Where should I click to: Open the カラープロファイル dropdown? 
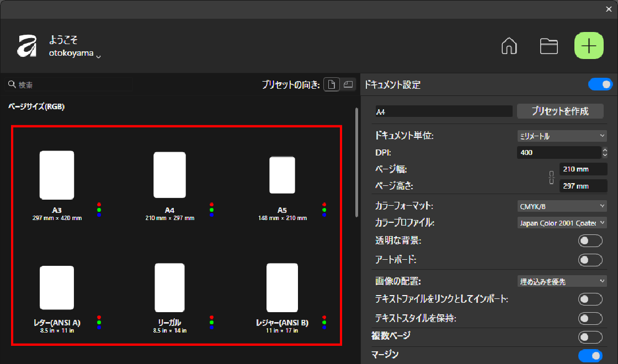(x=562, y=223)
